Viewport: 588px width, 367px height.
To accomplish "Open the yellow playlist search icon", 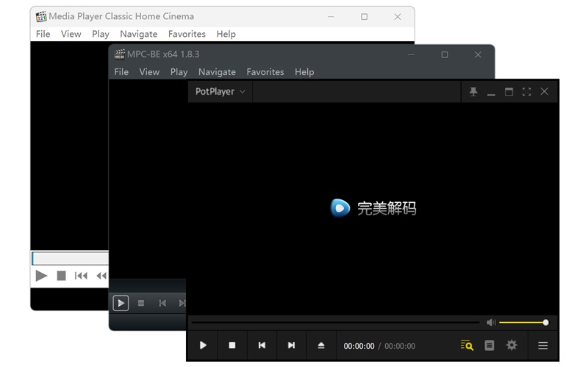I will pos(467,346).
